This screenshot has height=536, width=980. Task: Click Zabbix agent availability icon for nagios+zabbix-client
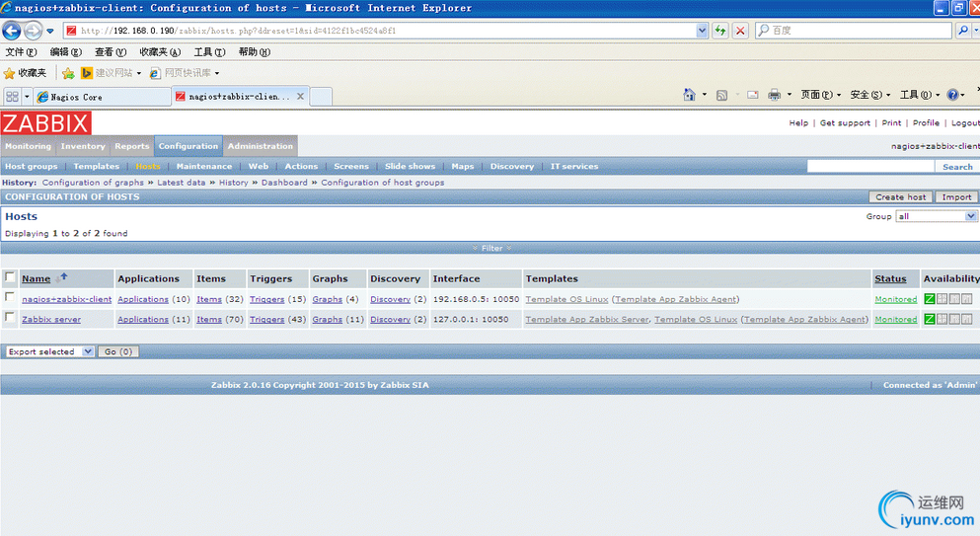[930, 299]
